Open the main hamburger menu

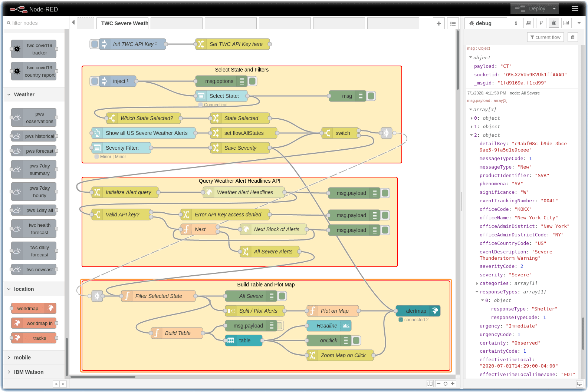575,9
